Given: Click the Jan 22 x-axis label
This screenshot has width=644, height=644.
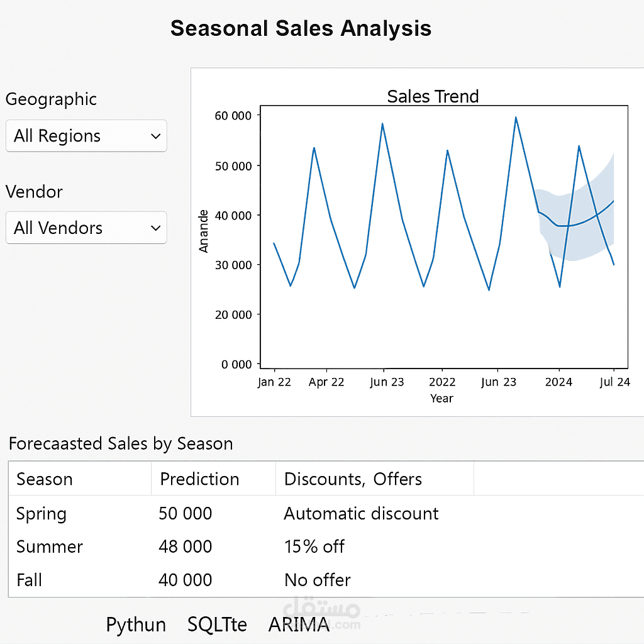Looking at the screenshot, I should [x=274, y=382].
